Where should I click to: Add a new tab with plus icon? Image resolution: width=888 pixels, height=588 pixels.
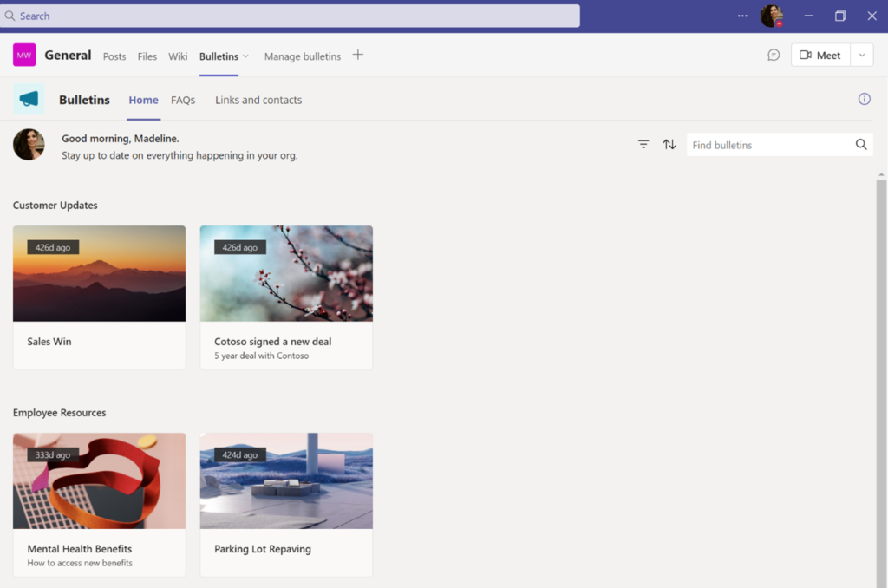point(358,55)
